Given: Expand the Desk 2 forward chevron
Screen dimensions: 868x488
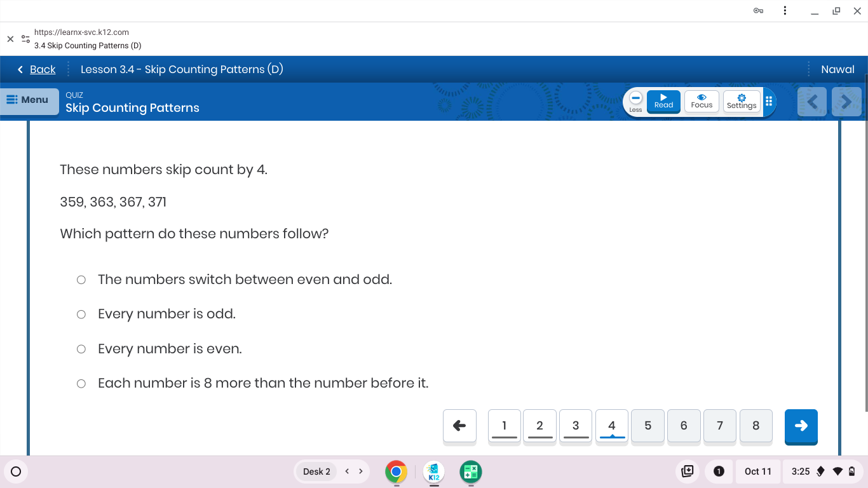Looking at the screenshot, I should [360, 471].
